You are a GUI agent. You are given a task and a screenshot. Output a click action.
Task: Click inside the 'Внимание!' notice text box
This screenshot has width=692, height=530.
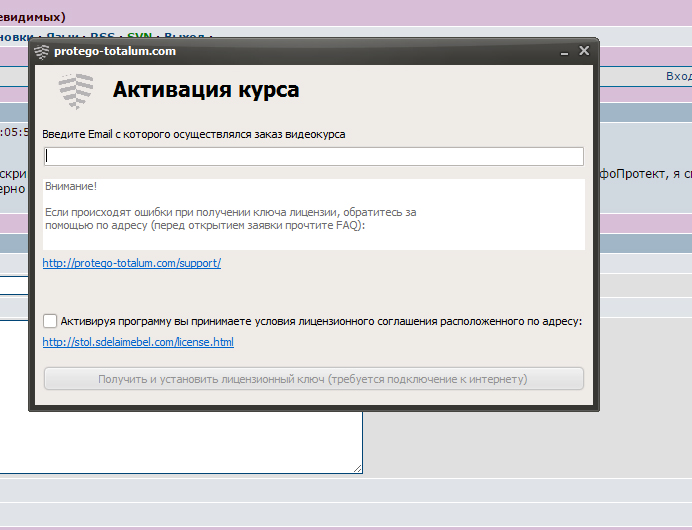point(313,214)
